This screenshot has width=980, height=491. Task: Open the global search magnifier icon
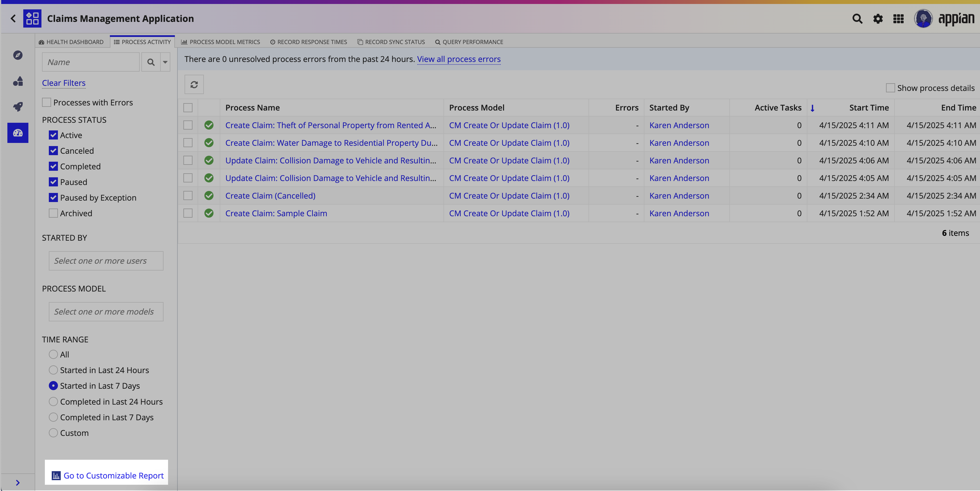click(x=857, y=19)
